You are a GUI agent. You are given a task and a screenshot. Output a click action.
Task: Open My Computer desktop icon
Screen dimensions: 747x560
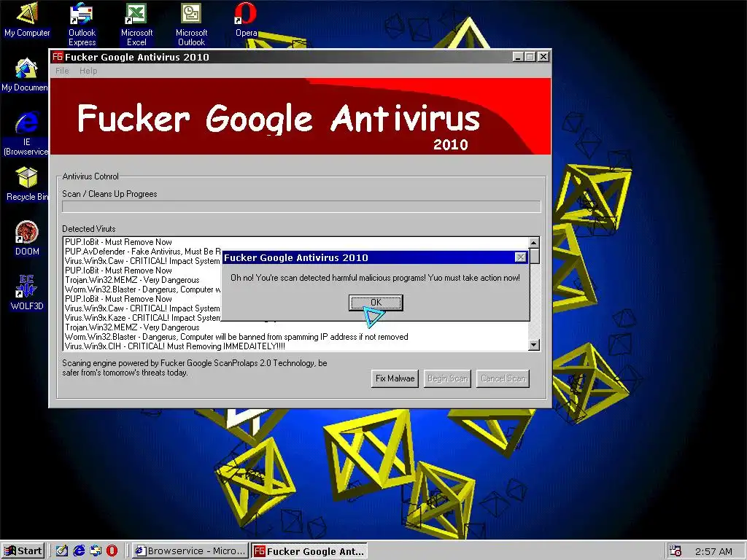click(x=27, y=19)
